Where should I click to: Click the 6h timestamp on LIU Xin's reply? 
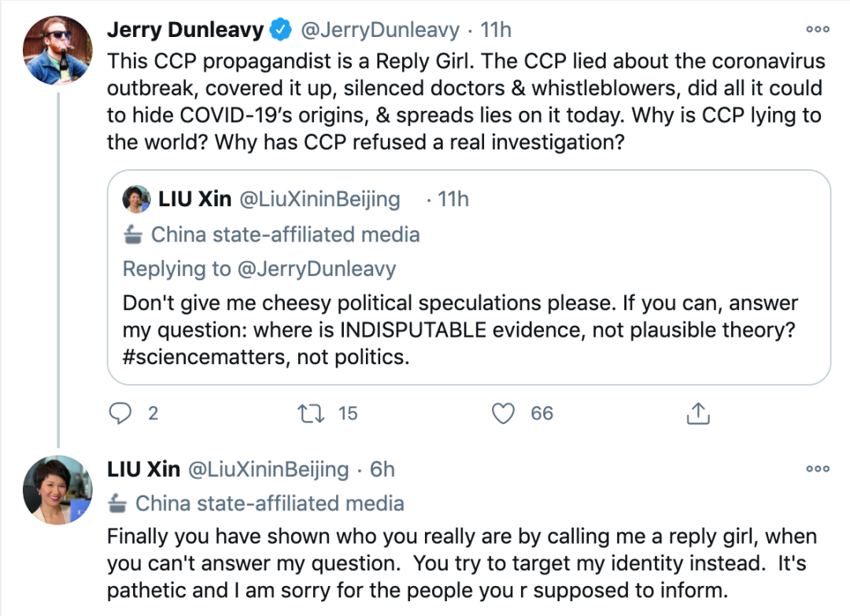point(383,470)
